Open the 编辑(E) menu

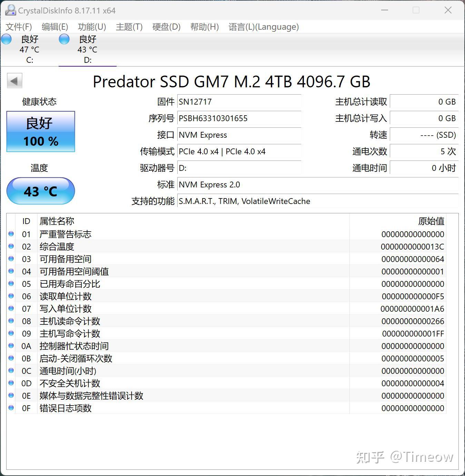54,27
